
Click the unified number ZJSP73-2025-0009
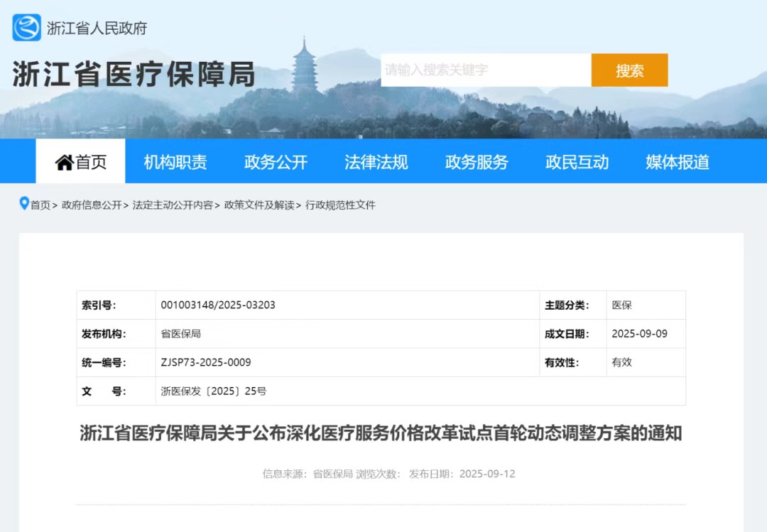206,362
